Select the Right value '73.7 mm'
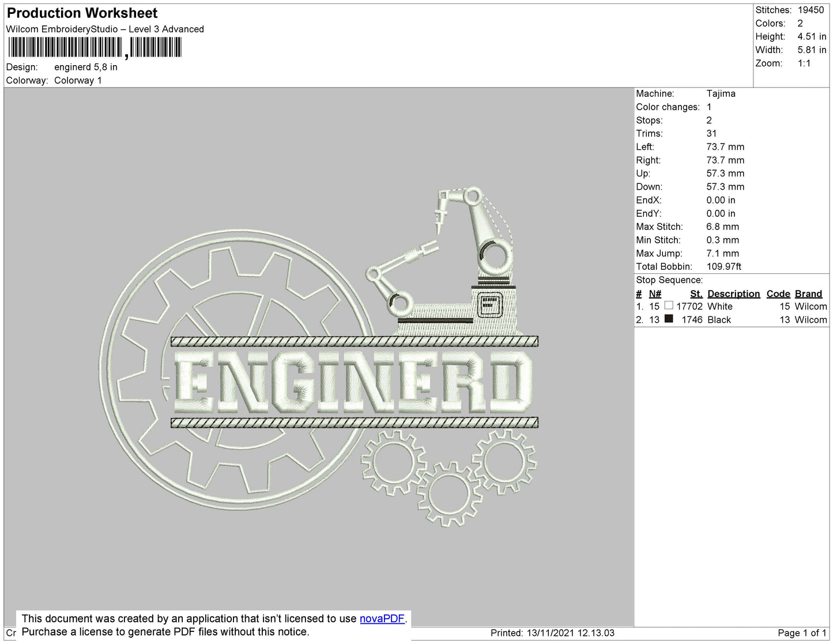Image resolution: width=833 pixels, height=644 pixels. coord(725,160)
